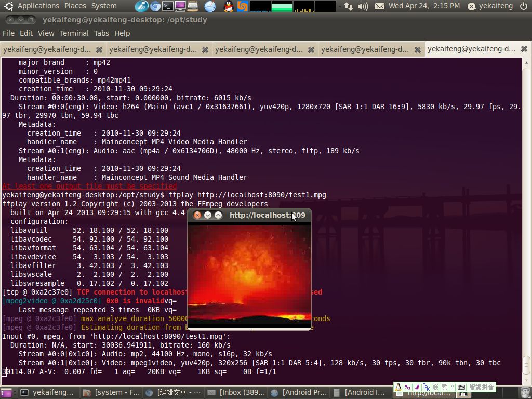Open the Applications menu in top panel
532x399 pixels.
click(38, 6)
